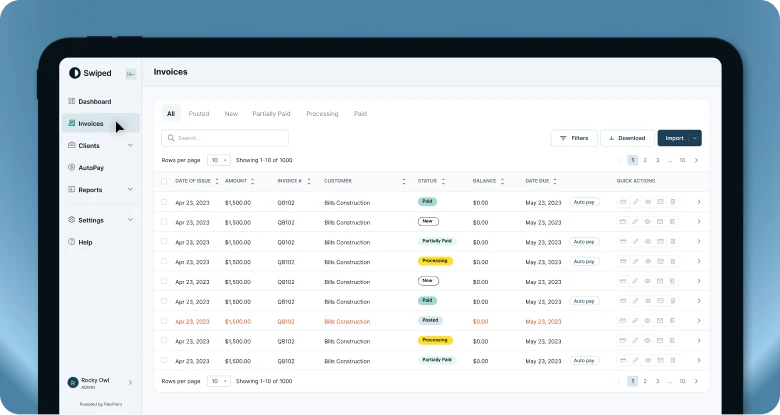780x415 pixels.
Task: Switch to the Paid tab
Action: coord(360,113)
